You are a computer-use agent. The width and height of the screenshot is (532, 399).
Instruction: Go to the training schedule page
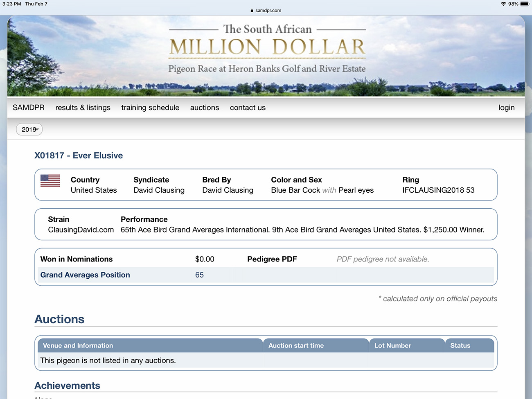pyautogui.click(x=150, y=108)
